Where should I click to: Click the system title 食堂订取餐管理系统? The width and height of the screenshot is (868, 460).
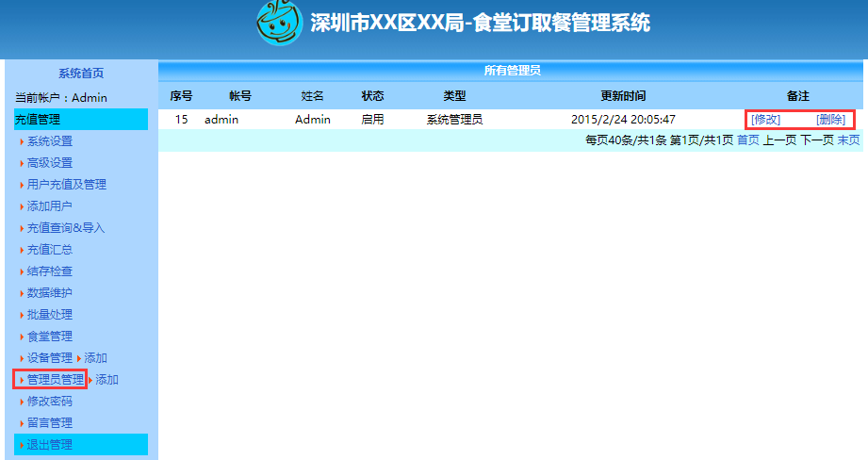pos(562,23)
